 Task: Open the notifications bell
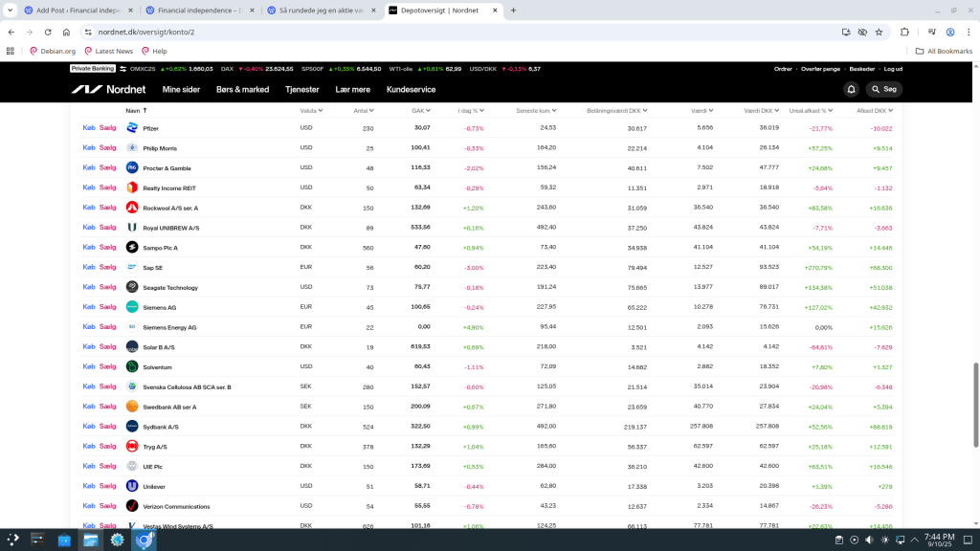pos(851,89)
